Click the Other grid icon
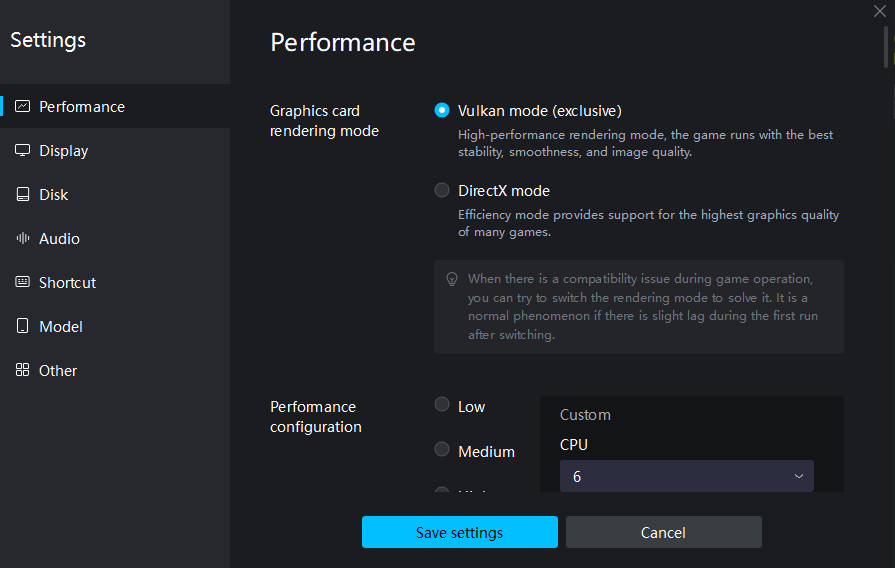 [x=22, y=371]
